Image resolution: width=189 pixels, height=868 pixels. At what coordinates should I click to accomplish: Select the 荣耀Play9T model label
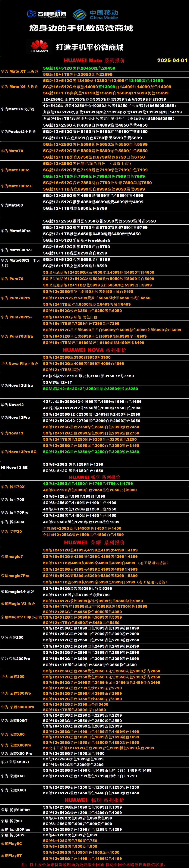[11, 855]
